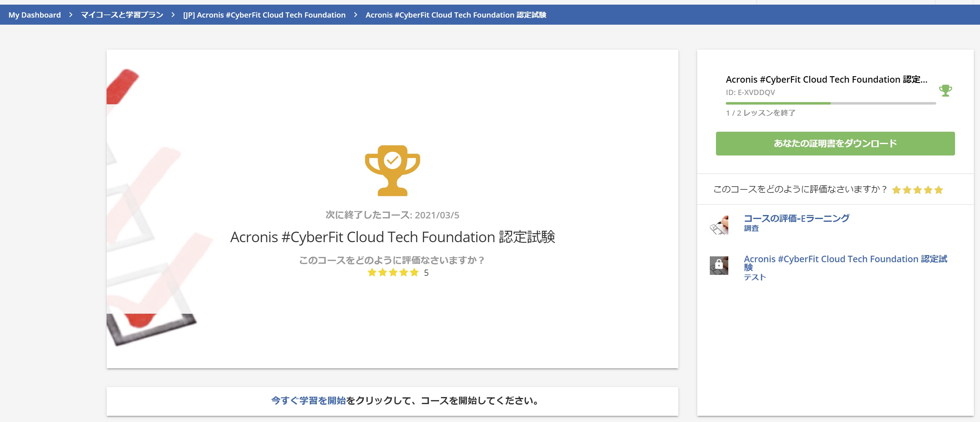Click the chevron before 認定試験 breadcrumb
980x422 pixels.
pyautogui.click(x=355, y=15)
